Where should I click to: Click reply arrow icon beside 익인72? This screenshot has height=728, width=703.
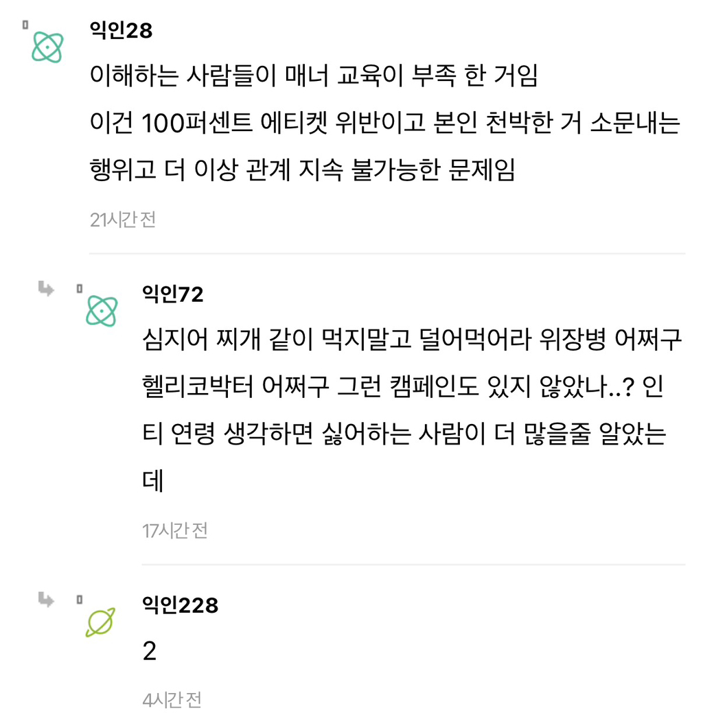pos(47,289)
